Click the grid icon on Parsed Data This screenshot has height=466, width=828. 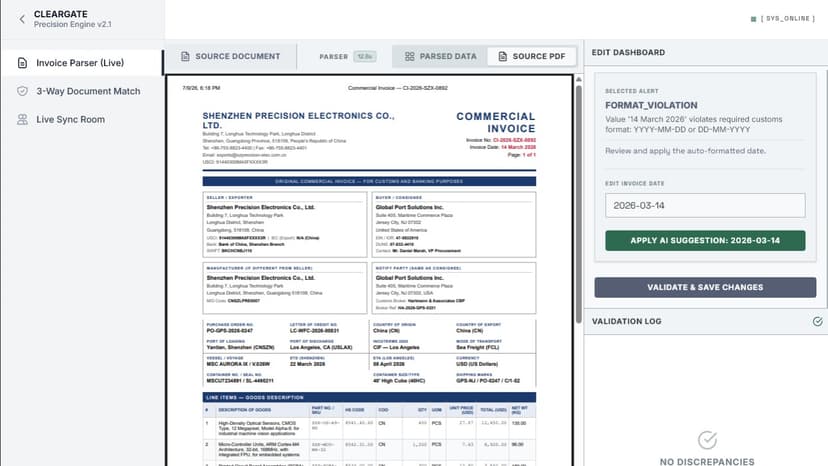tap(410, 57)
